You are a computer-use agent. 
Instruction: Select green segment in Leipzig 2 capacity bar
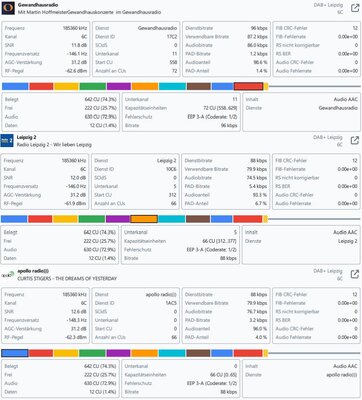click(92, 219)
